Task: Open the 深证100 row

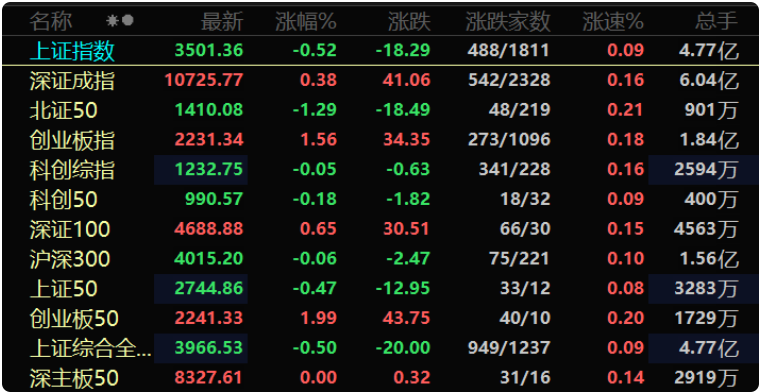Action: tap(381, 229)
